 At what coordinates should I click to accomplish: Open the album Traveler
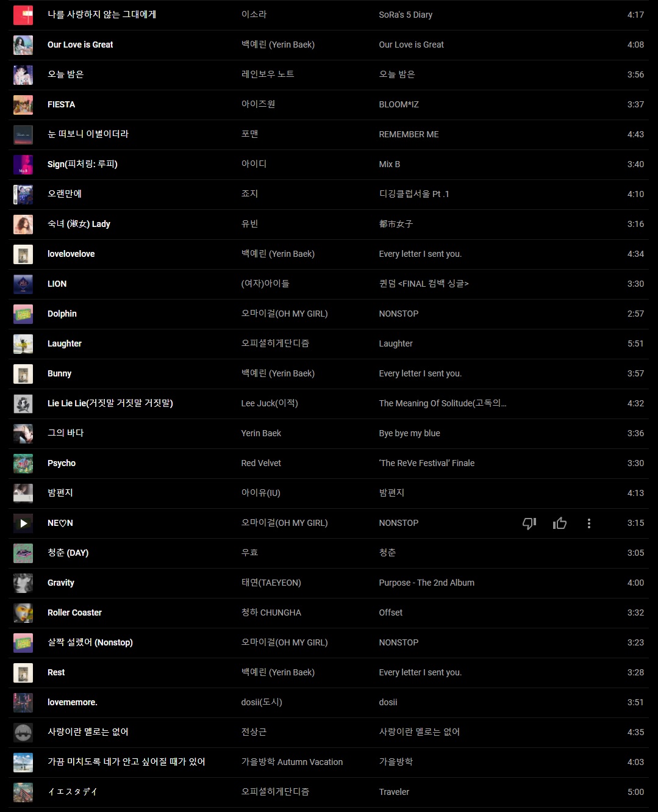[393, 792]
